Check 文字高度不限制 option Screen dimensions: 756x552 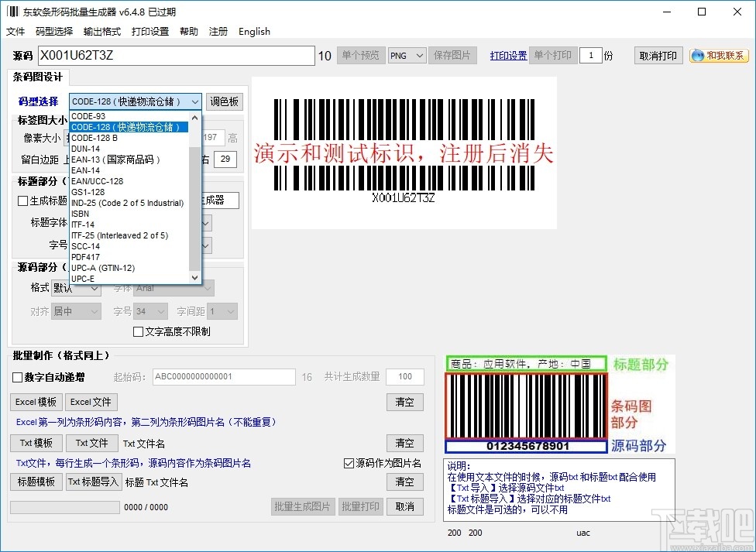[139, 332]
